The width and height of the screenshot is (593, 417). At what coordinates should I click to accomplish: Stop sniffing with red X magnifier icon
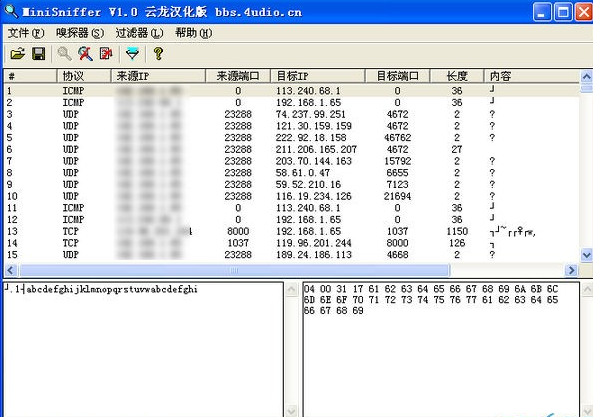click(85, 54)
